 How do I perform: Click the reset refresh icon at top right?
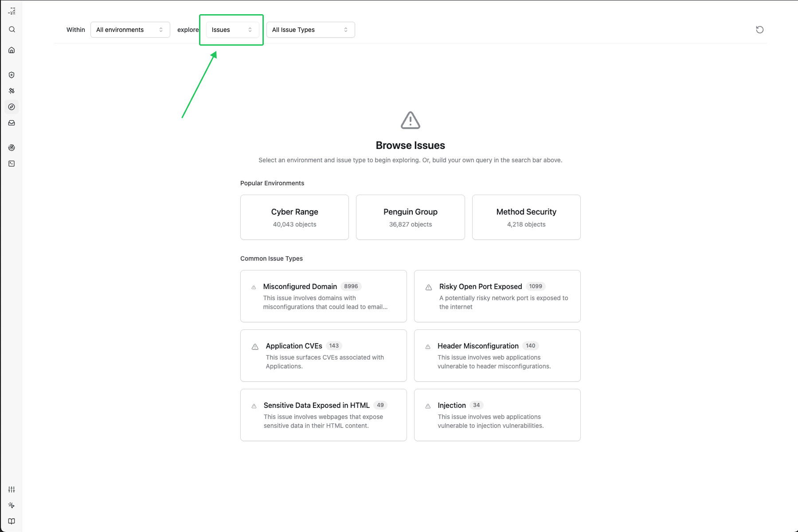click(759, 30)
